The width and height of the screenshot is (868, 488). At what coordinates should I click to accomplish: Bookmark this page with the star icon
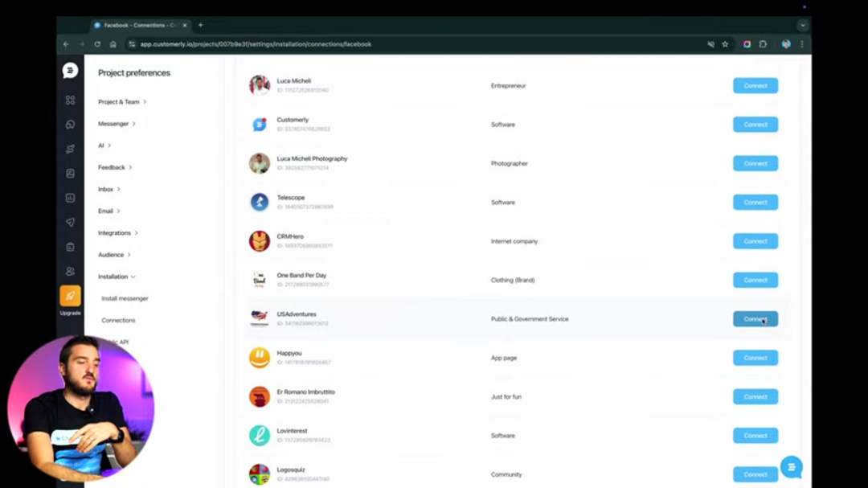[x=725, y=44]
